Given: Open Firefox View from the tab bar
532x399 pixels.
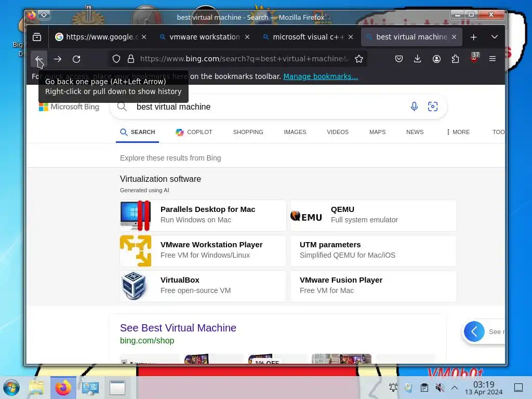Looking at the screenshot, I should pos(37,37).
